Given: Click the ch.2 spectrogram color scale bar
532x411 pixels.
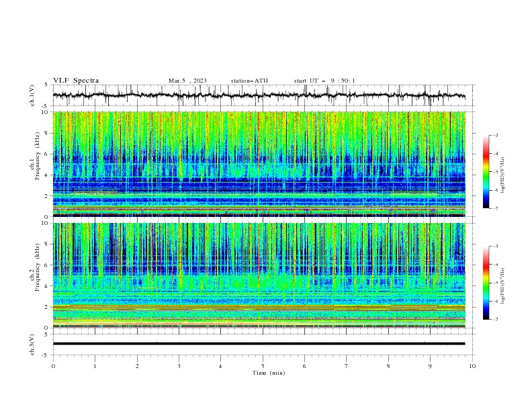Looking at the screenshot, I should pyautogui.click(x=486, y=283).
